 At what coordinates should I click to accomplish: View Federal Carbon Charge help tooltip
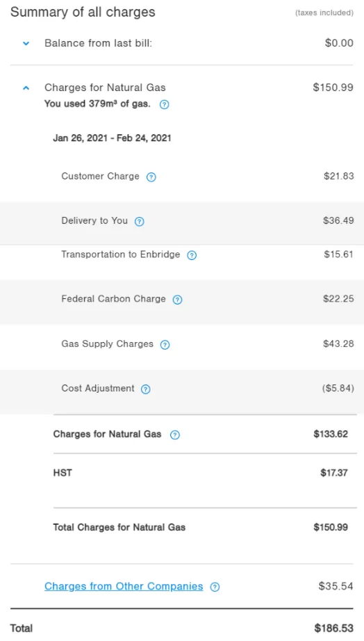pyautogui.click(x=177, y=300)
